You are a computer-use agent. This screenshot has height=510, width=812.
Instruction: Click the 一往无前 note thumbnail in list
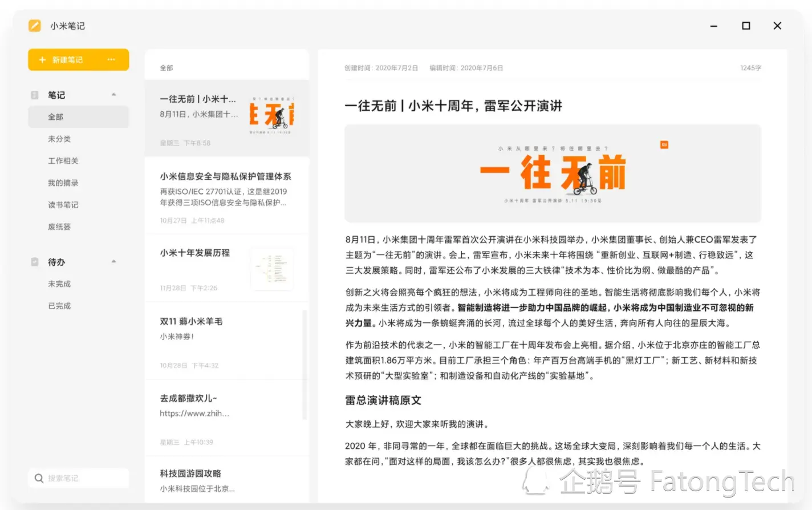(x=271, y=115)
